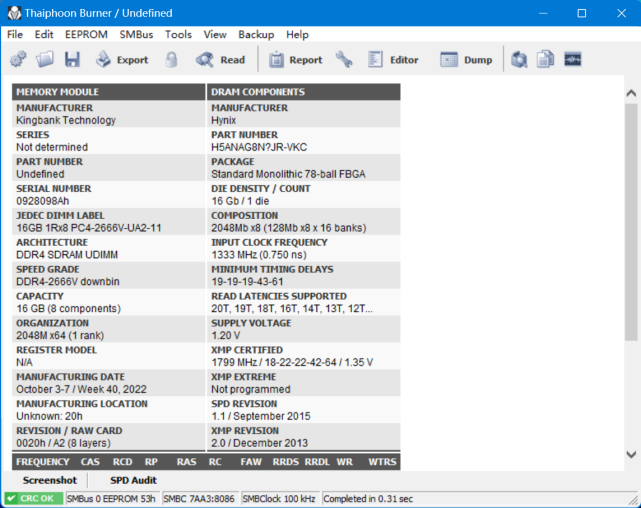This screenshot has height=508, width=641.
Task: Click the DDR4 SDRAM UDIMM value
Action: [67, 255]
